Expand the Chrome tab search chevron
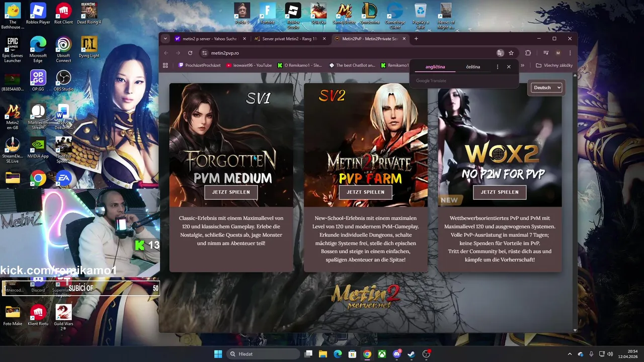 pos(165,39)
